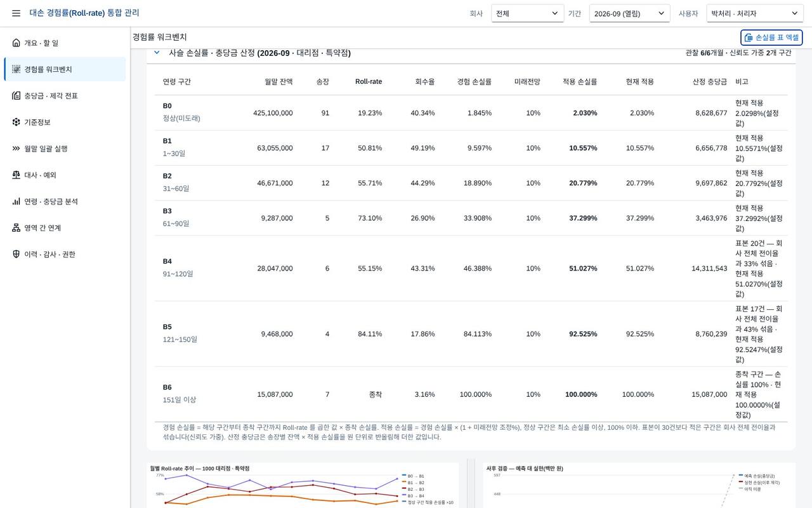This screenshot has width=812, height=508.
Task: Click the shield icon beside 이력 · 감사 · 권한
Action: coord(16,254)
